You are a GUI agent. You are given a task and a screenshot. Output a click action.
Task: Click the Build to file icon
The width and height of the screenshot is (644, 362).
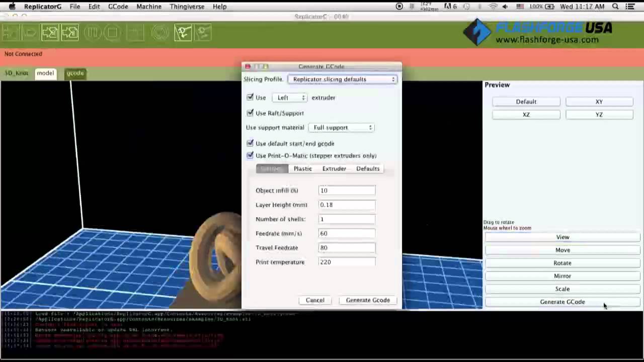[70, 33]
